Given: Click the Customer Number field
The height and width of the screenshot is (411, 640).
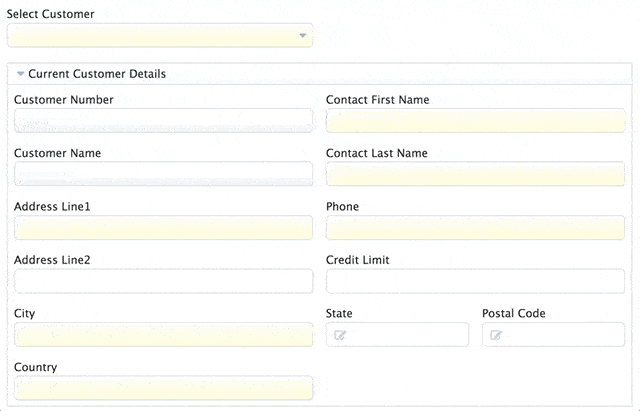Looking at the screenshot, I should coord(163,120).
